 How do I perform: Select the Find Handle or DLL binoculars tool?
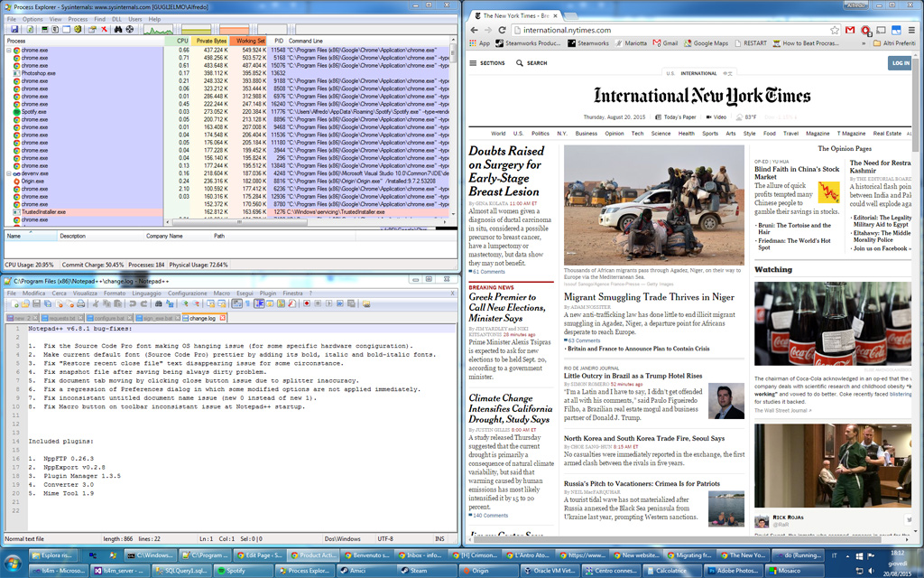click(117, 29)
